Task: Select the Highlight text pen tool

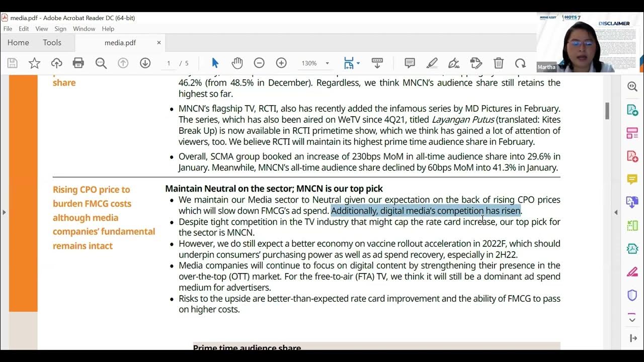Action: (x=432, y=63)
